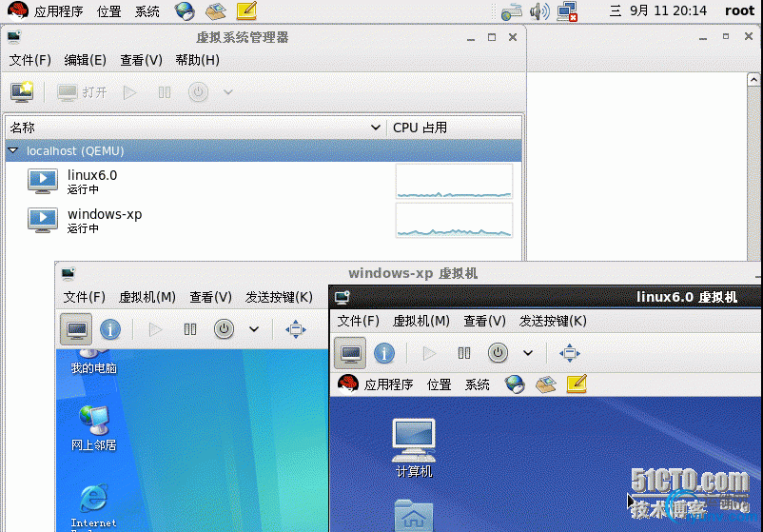The height and width of the screenshot is (532, 763).
Task: Switch linux6.0 VM to fullscreen
Action: coord(569,353)
